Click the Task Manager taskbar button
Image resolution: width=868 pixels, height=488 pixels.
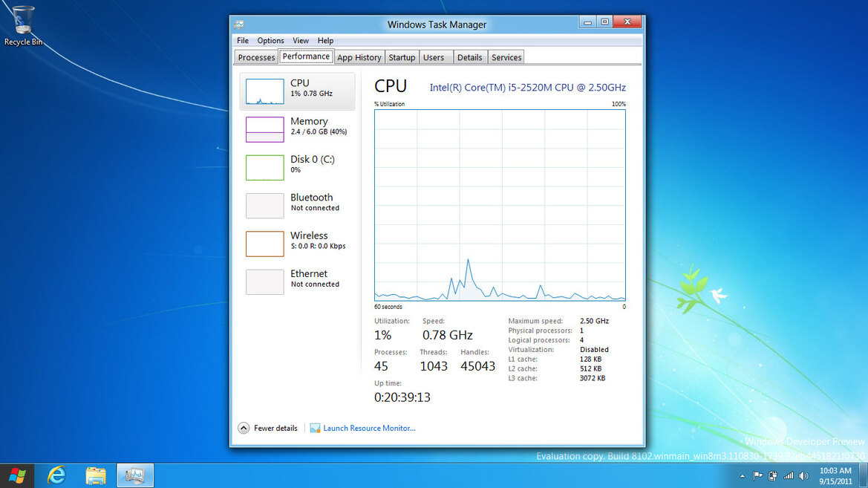point(135,475)
